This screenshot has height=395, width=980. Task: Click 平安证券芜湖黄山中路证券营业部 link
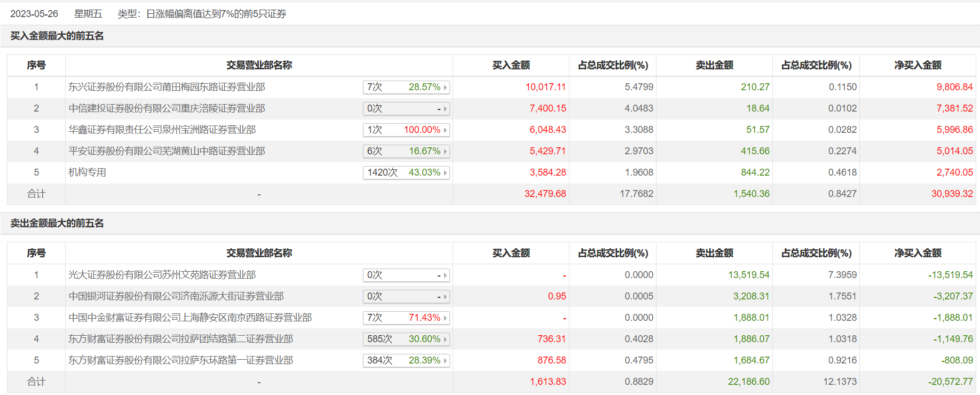click(x=167, y=151)
